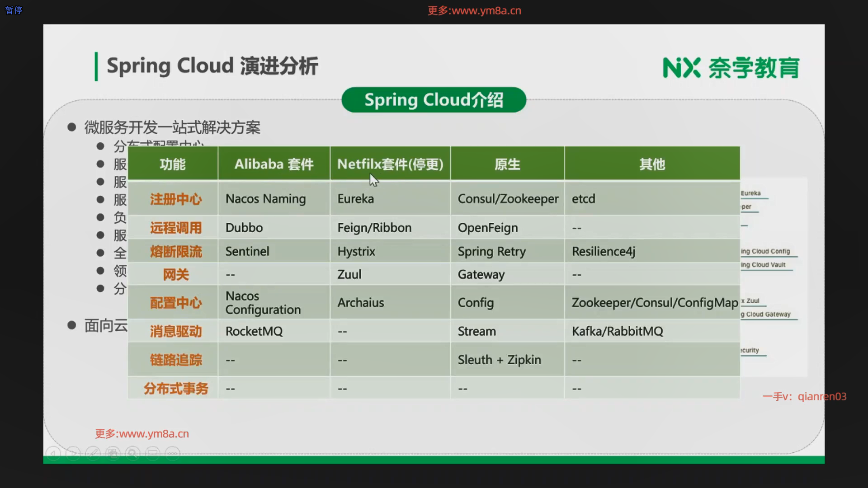This screenshot has height=488, width=868.
Task: Click the 分布式事务 row label
Action: coord(176,389)
